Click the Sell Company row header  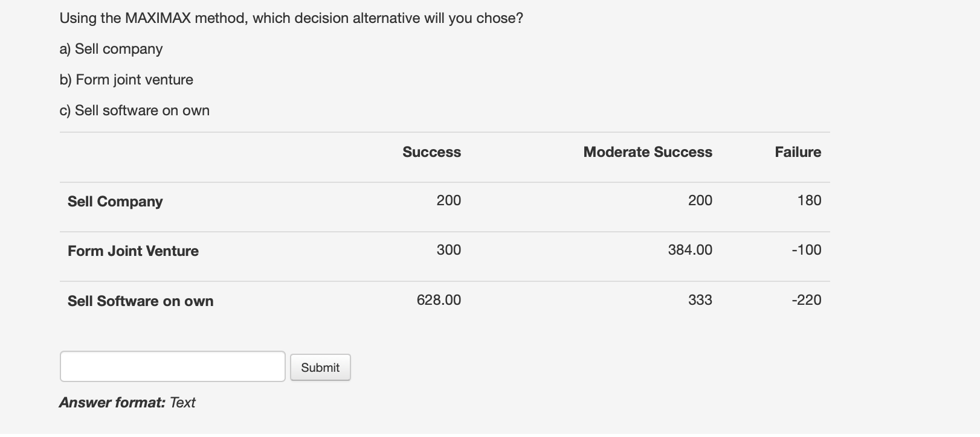coord(115,202)
